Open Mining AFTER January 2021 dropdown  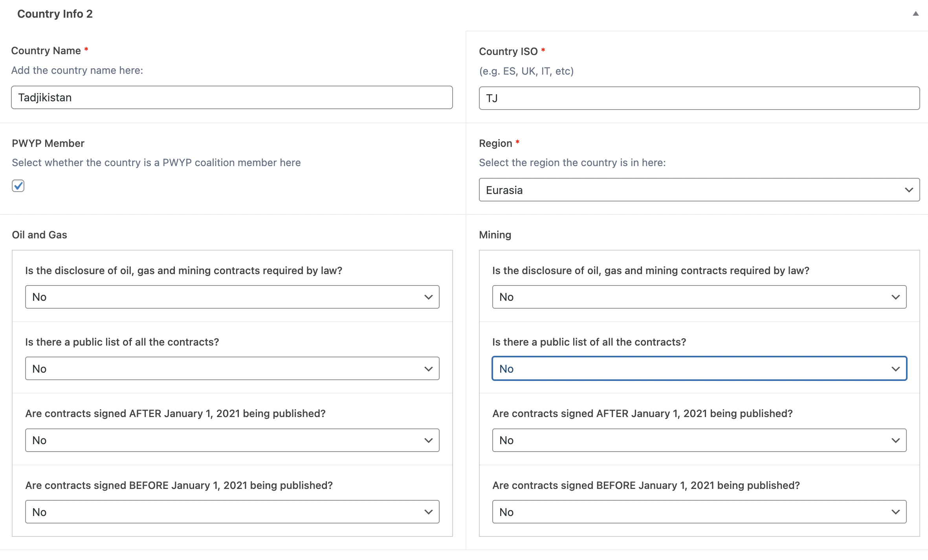coord(699,440)
